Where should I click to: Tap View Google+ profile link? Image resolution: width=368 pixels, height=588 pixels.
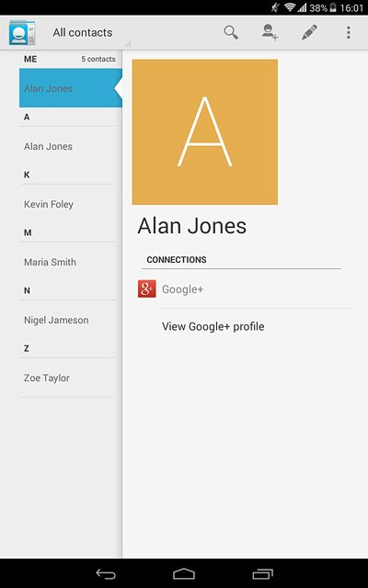pyautogui.click(x=213, y=327)
